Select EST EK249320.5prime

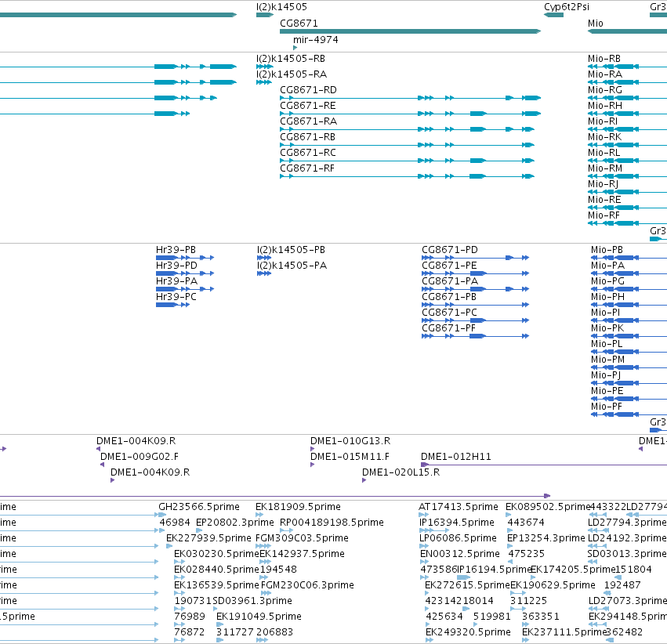coord(430,640)
